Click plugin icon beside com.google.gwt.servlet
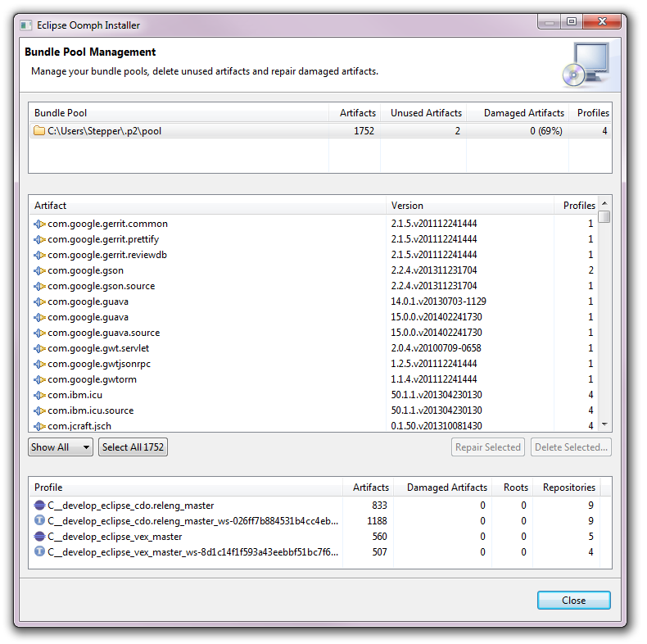This screenshot has width=647, height=644. click(x=39, y=348)
